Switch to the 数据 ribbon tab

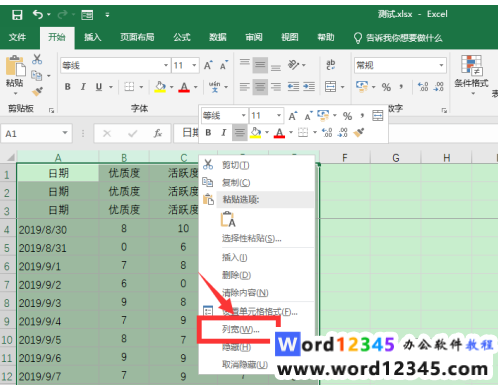coord(218,37)
